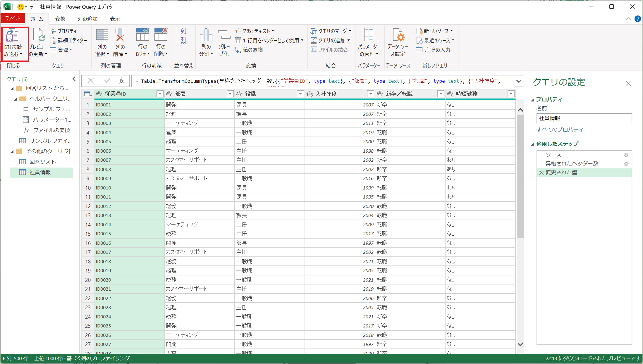Click 値の置換 (Replace Values)
The width and height of the screenshot is (643, 364).
249,50
